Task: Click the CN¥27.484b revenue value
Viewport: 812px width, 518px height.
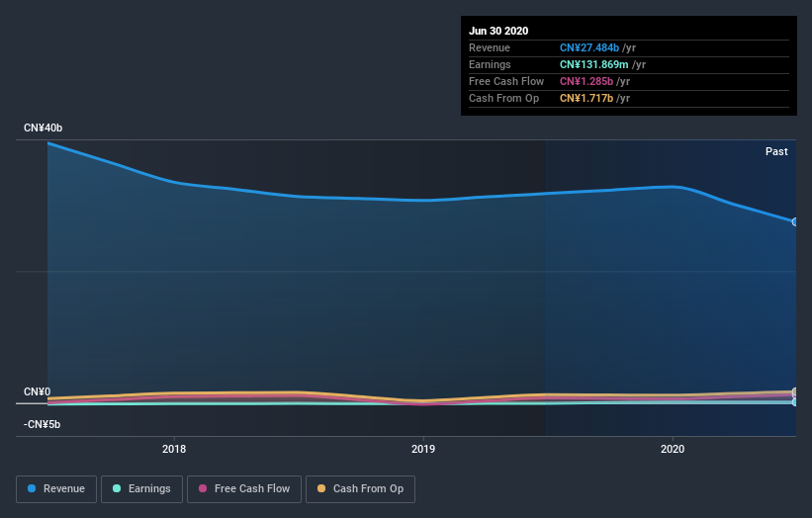Action: pyautogui.click(x=589, y=47)
